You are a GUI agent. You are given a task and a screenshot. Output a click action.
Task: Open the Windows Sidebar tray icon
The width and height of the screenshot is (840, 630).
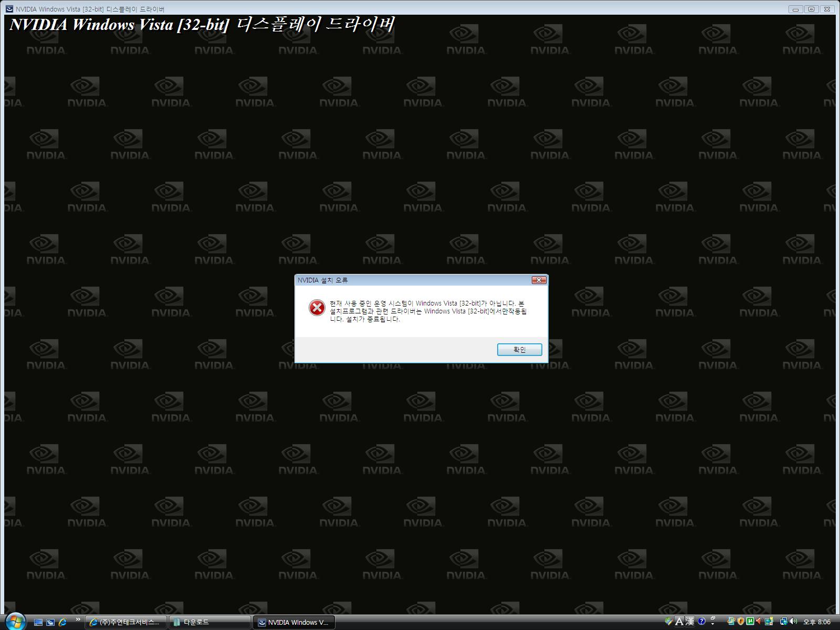point(769,622)
